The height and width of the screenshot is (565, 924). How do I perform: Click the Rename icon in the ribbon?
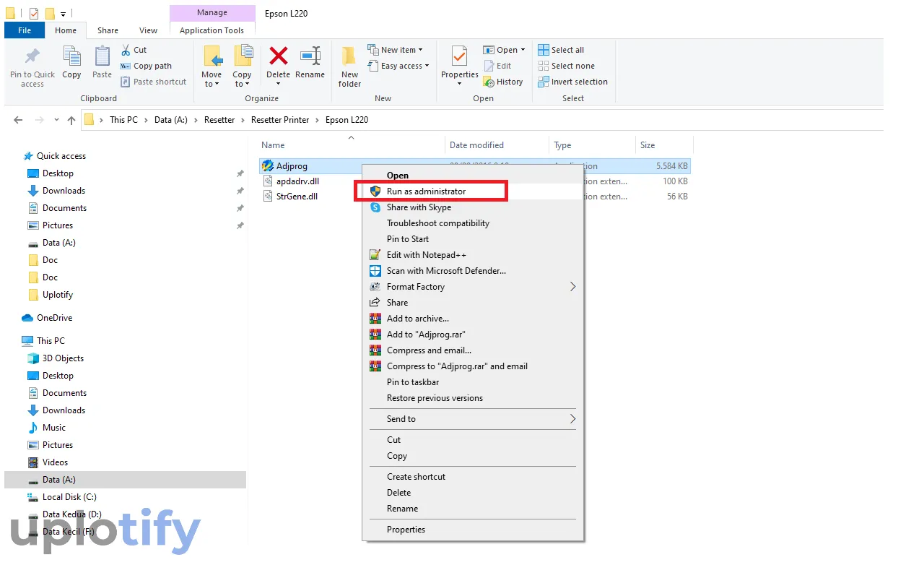coord(310,56)
